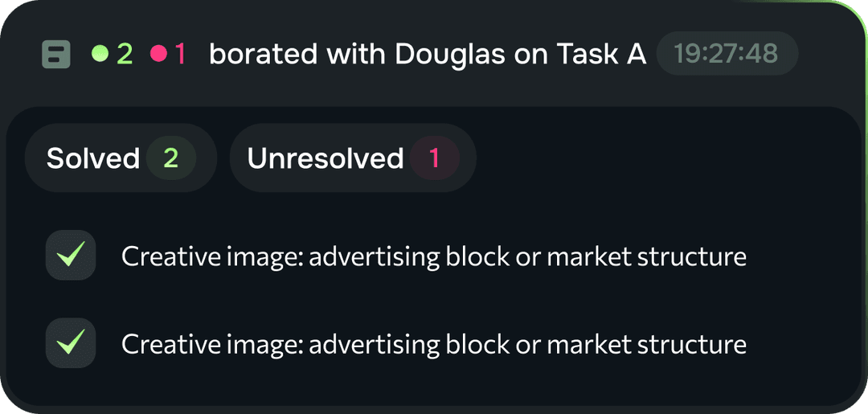Screen dimensions: 868x414
Task: Select the first Creative image item text
Action: pos(433,256)
